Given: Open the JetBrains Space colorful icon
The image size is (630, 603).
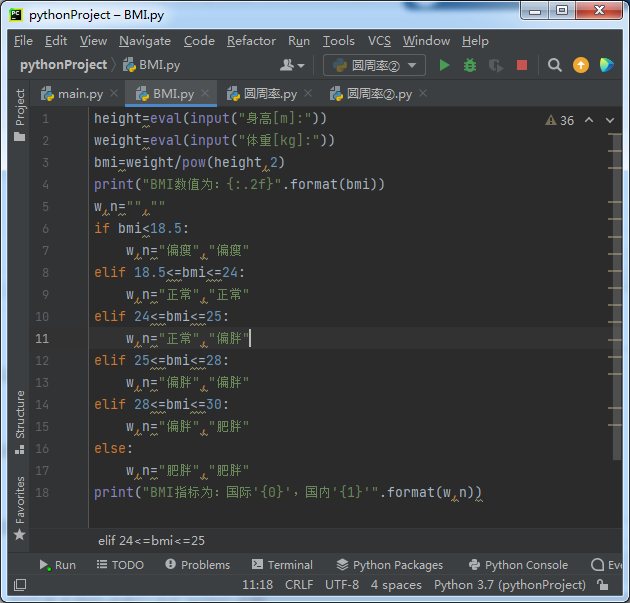Looking at the screenshot, I should [606, 65].
